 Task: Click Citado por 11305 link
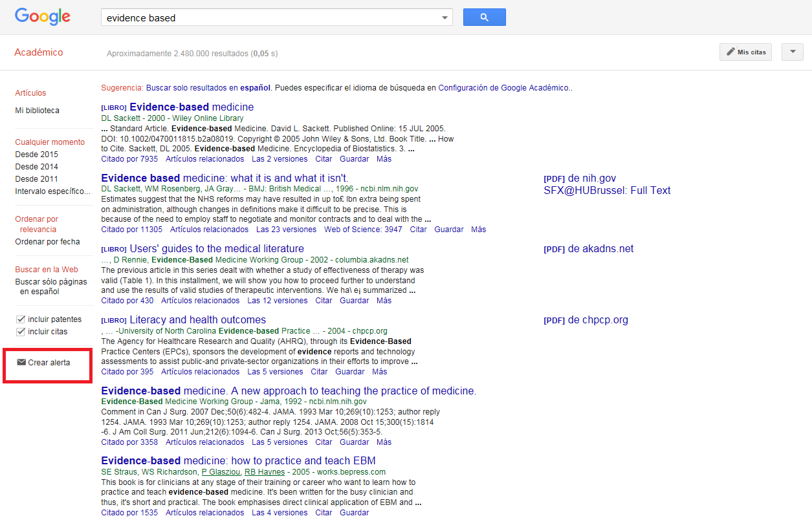pos(132,230)
